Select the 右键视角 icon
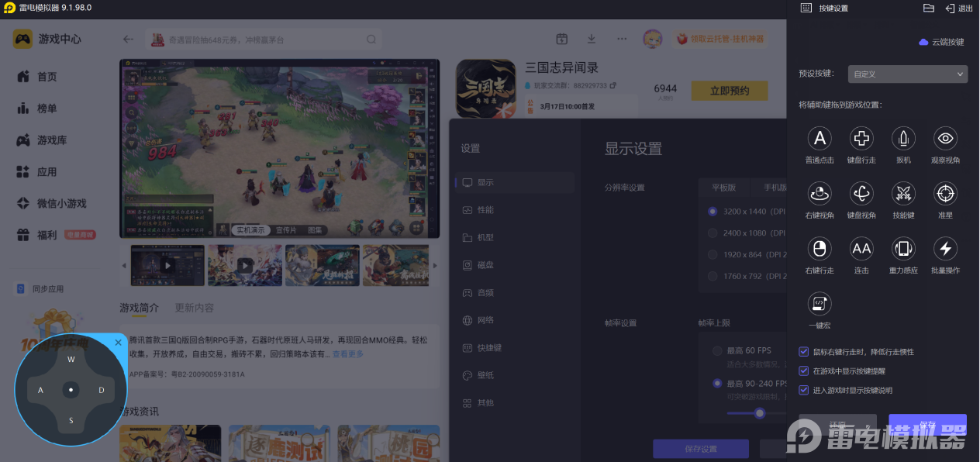The image size is (980, 462). click(x=820, y=194)
